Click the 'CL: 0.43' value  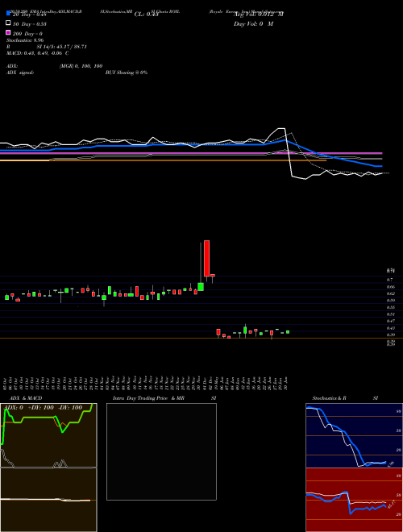tap(146, 15)
